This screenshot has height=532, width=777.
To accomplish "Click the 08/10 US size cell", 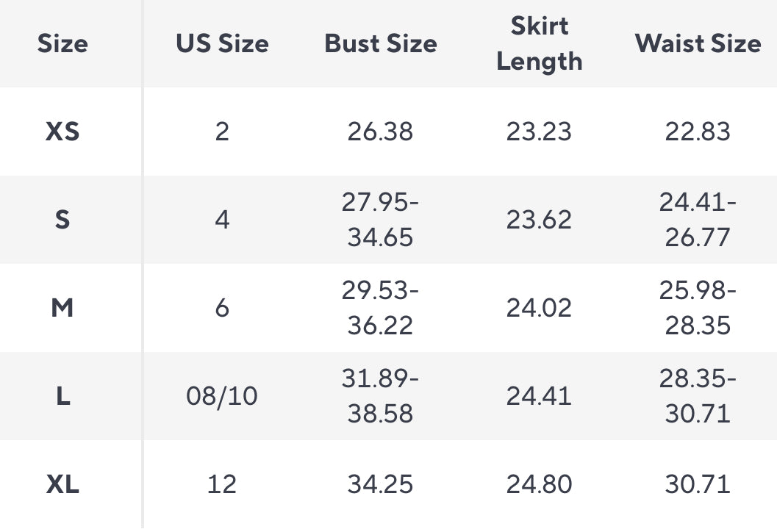I will click(x=222, y=396).
